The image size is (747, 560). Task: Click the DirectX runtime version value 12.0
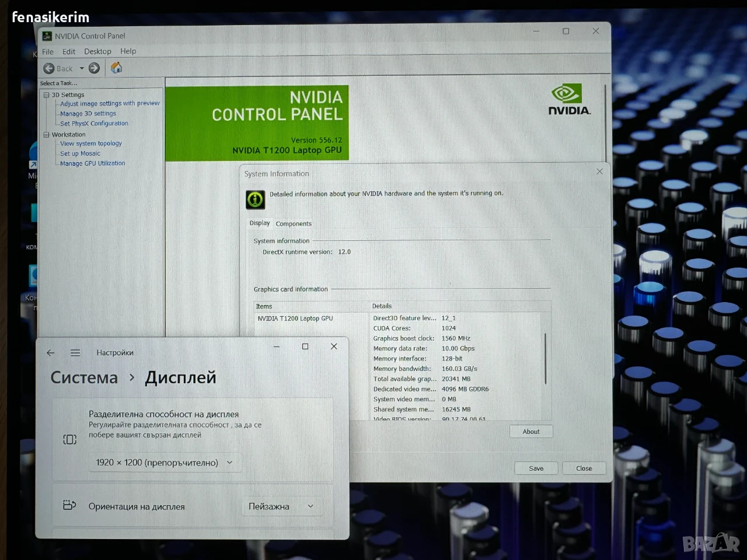(x=344, y=252)
